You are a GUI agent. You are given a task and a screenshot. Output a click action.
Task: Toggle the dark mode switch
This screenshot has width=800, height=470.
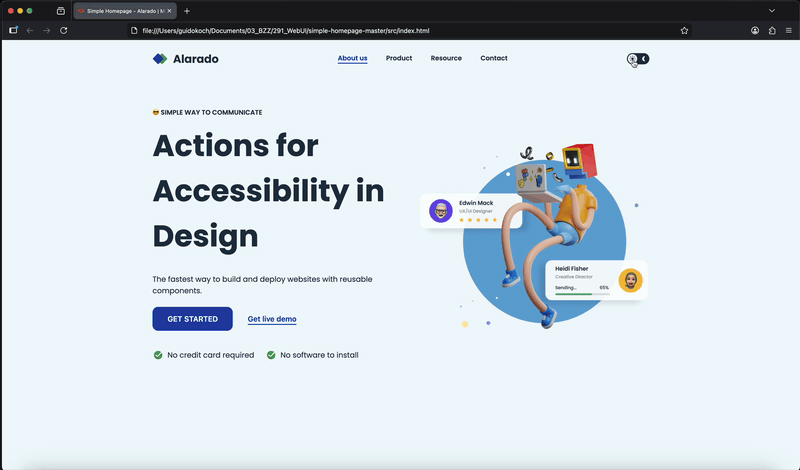(638, 59)
